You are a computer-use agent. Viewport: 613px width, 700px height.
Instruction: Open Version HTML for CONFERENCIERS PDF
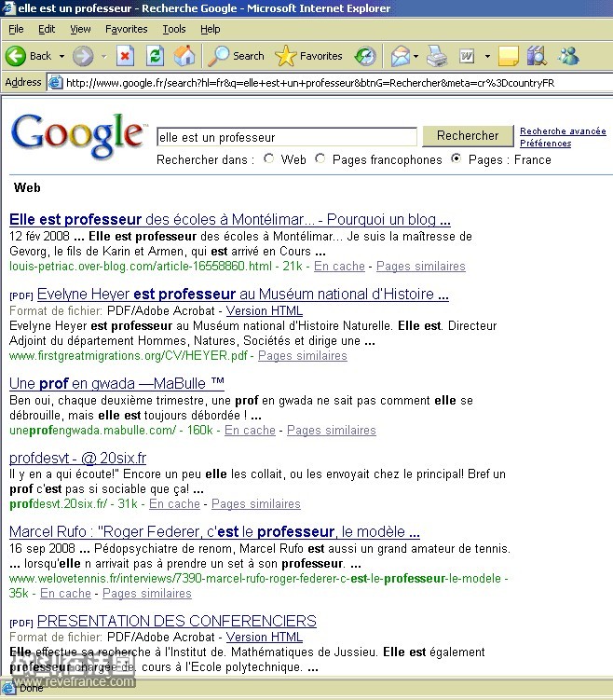265,637
